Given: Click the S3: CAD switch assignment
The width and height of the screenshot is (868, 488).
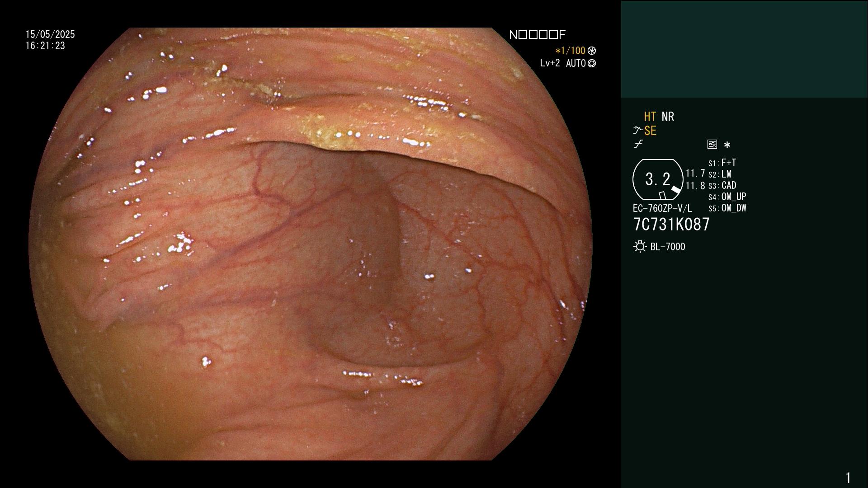Looking at the screenshot, I should pos(722,185).
